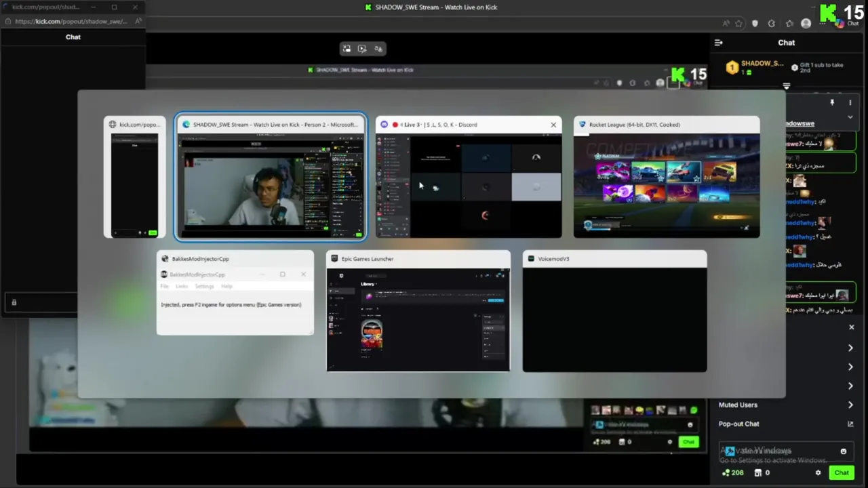Select SHADOW_SWE Stream Edge window in task switcher
The height and width of the screenshot is (488, 868).
(271, 177)
